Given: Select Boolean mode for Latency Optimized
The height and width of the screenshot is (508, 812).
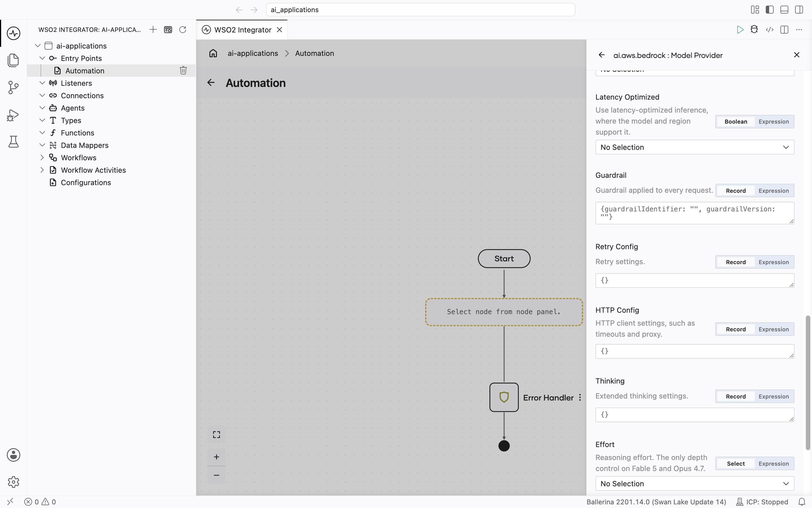Looking at the screenshot, I should pos(736,122).
